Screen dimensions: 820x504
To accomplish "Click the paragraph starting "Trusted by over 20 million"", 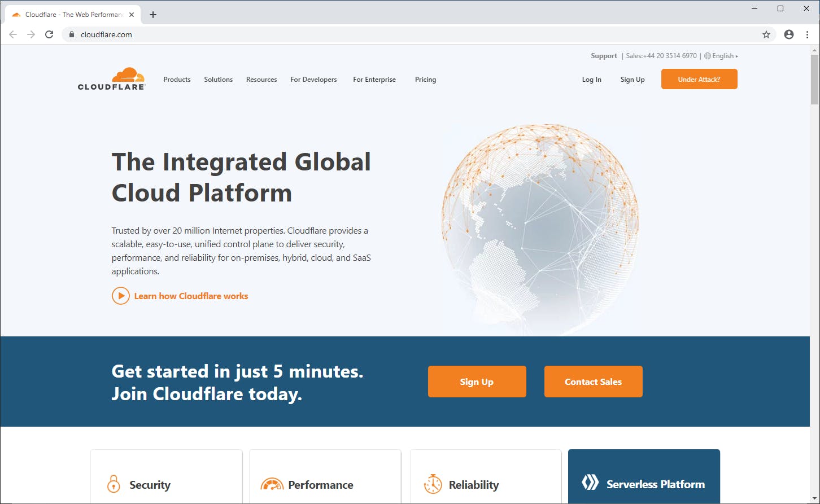I will click(x=241, y=251).
